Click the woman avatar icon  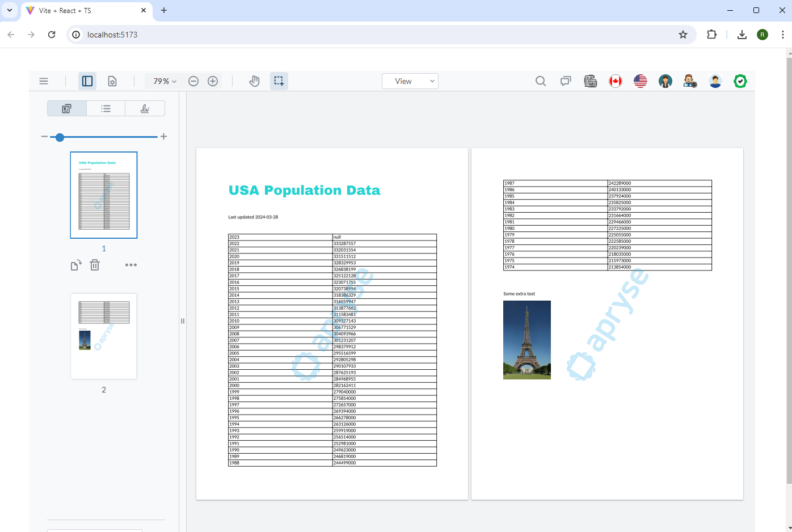pyautogui.click(x=665, y=81)
